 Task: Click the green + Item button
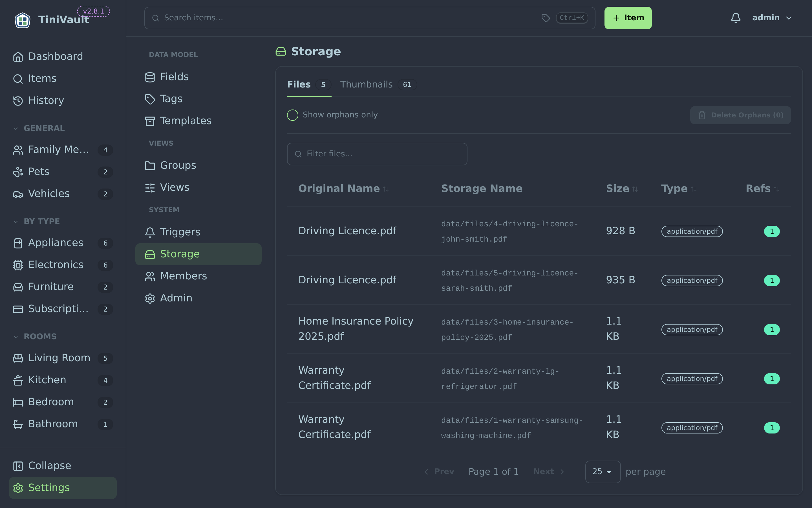click(x=628, y=18)
